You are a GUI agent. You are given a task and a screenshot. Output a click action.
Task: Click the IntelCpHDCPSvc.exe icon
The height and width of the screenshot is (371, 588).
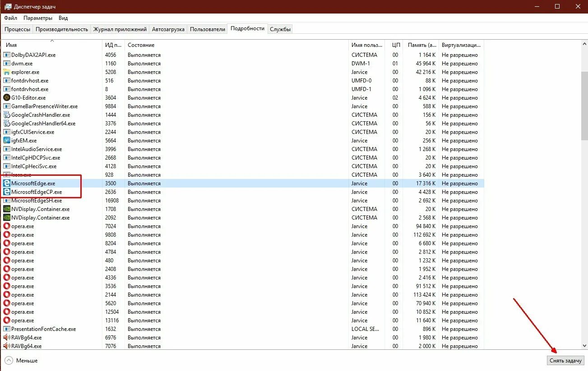coord(7,158)
